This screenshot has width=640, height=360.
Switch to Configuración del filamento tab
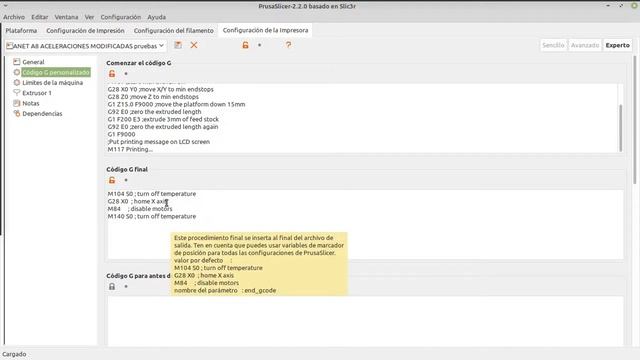(x=173, y=31)
